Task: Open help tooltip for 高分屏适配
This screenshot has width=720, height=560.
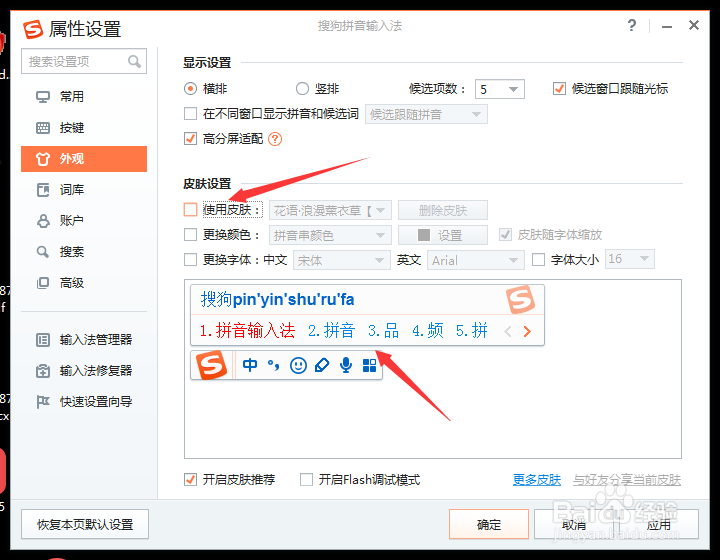Action: (x=275, y=139)
